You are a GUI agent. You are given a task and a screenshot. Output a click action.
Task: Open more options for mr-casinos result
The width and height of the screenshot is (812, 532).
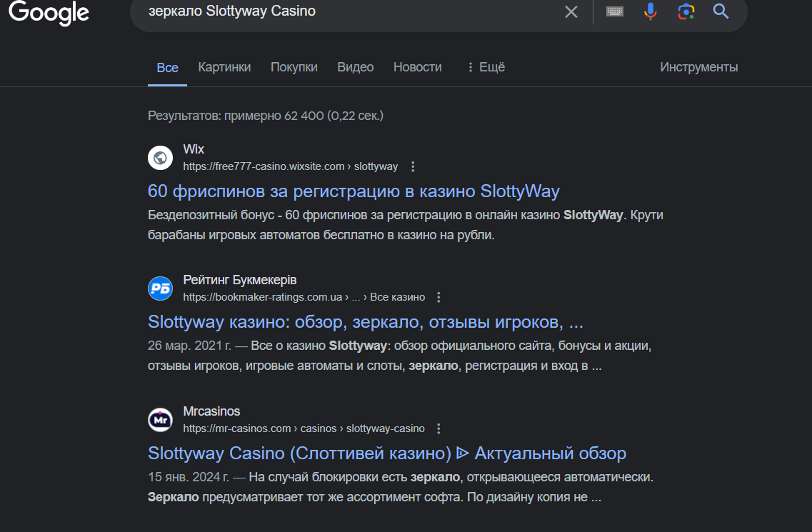click(x=438, y=429)
